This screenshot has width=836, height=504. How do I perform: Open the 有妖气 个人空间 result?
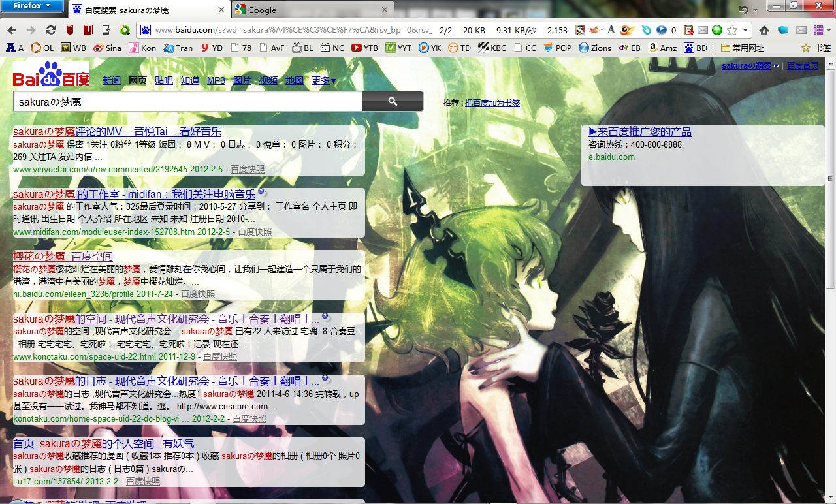pos(103,444)
